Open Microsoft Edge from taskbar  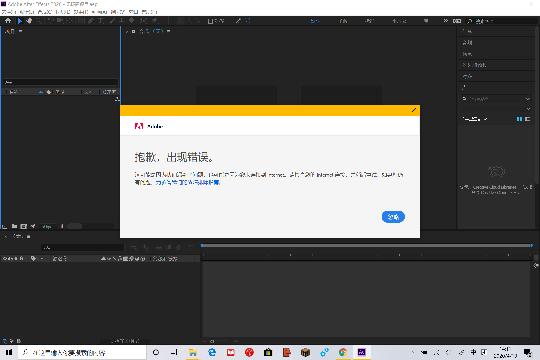212,352
